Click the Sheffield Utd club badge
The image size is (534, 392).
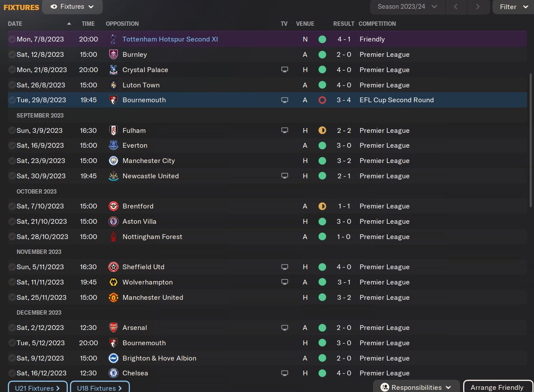point(113,267)
